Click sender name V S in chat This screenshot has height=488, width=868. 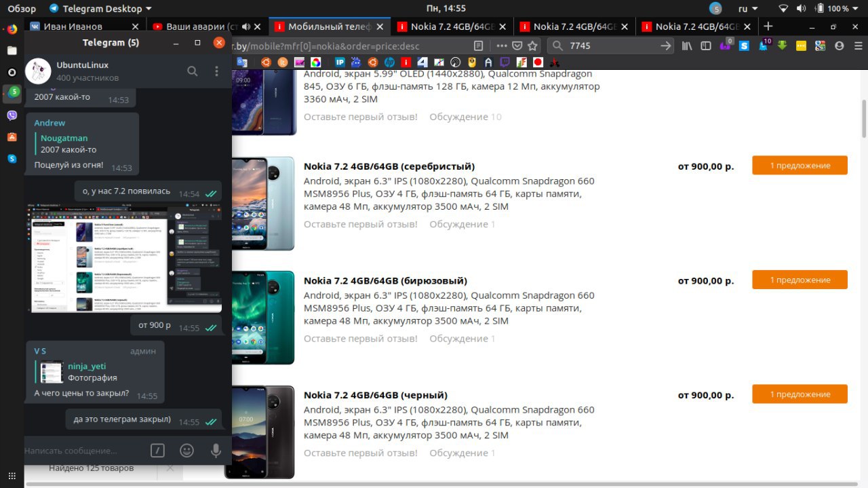click(x=40, y=351)
